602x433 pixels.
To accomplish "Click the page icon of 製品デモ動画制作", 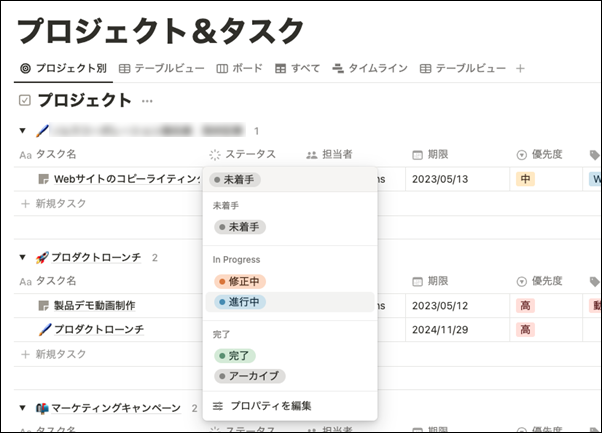I will (43, 305).
